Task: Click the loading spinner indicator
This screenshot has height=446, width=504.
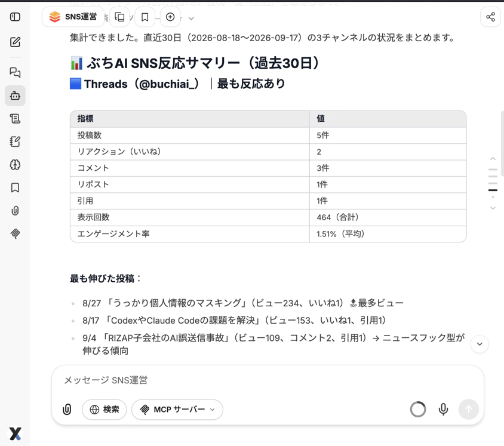Action: 418,410
